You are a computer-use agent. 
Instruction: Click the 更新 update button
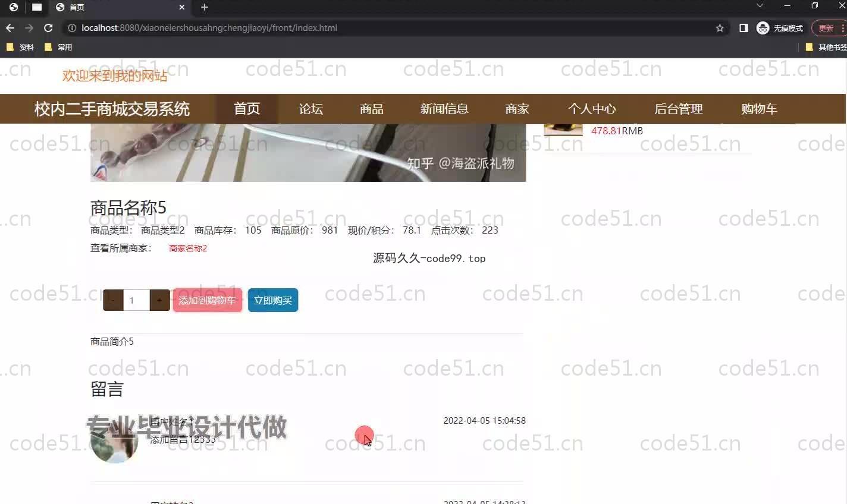[826, 28]
